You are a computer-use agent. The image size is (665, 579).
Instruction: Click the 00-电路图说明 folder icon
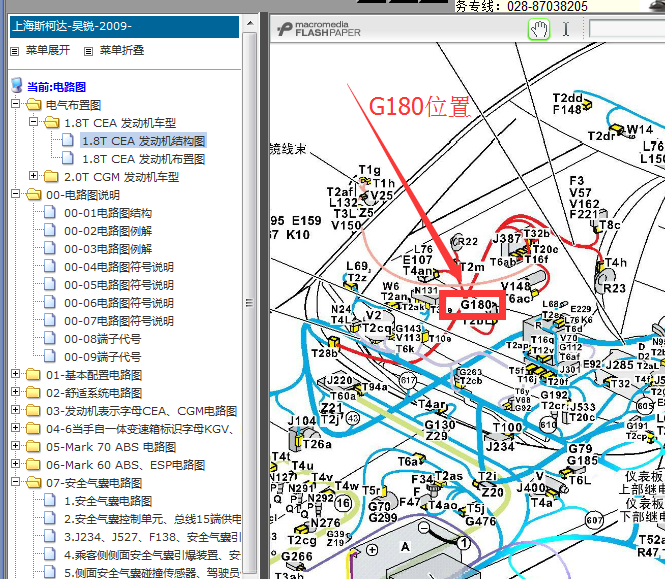[34, 194]
